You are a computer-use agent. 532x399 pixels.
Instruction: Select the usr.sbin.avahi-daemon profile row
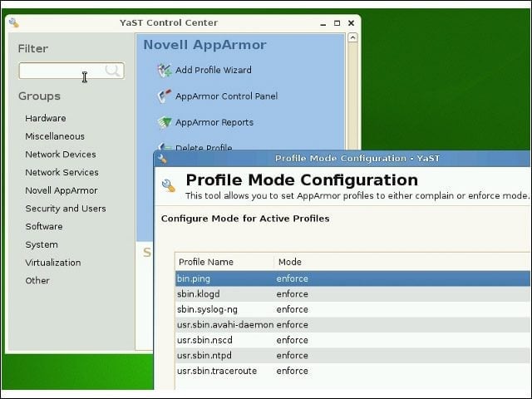pyautogui.click(x=352, y=325)
